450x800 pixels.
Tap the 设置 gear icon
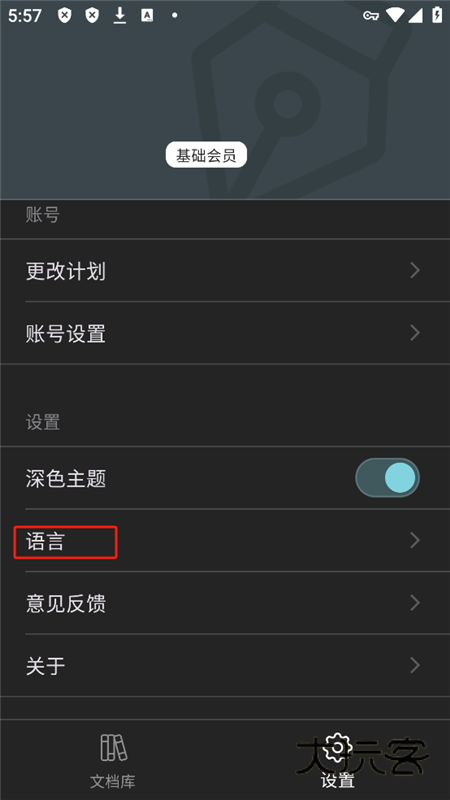tap(337, 746)
